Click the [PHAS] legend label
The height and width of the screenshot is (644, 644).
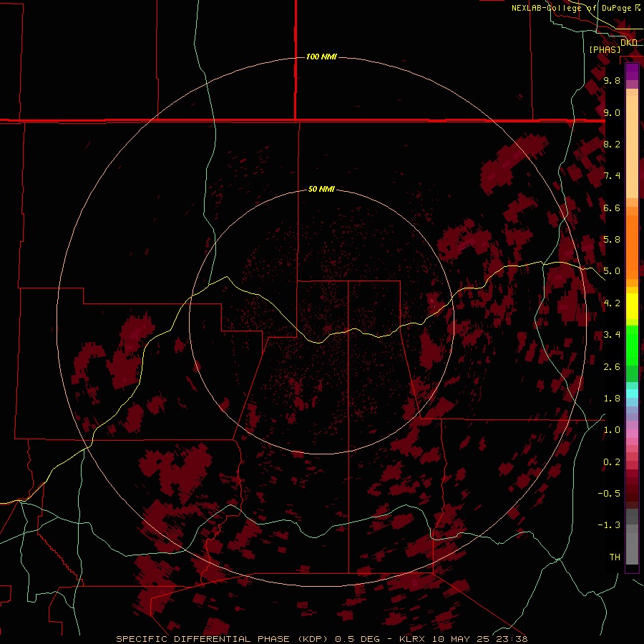click(x=605, y=49)
